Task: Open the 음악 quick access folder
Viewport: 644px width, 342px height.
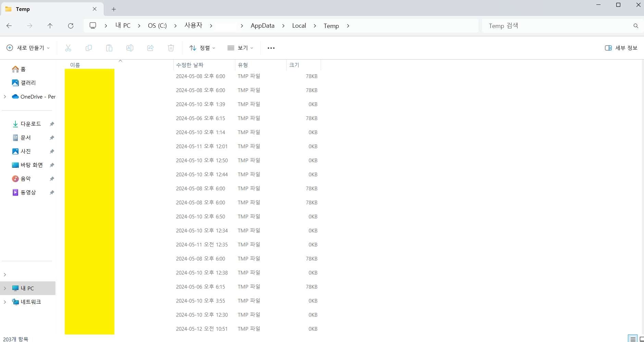Action: click(22, 179)
